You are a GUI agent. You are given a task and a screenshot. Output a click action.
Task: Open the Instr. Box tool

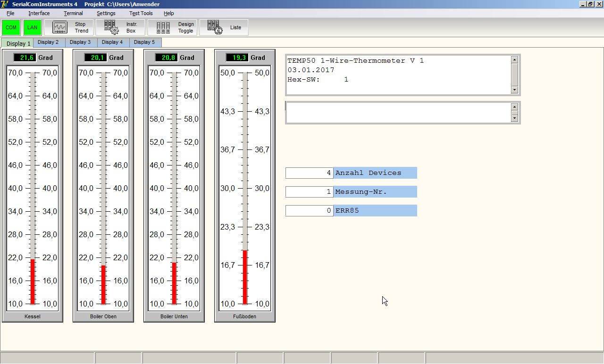pyautogui.click(x=120, y=27)
